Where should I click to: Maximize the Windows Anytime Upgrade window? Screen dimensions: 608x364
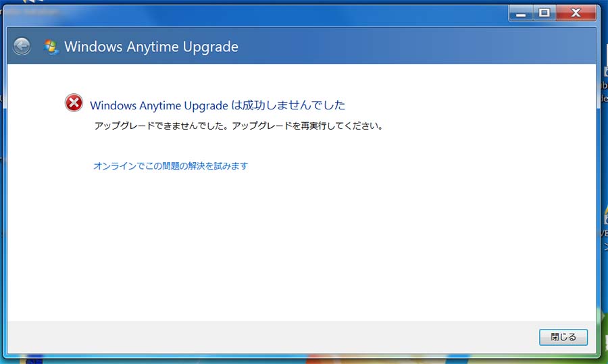tap(544, 13)
